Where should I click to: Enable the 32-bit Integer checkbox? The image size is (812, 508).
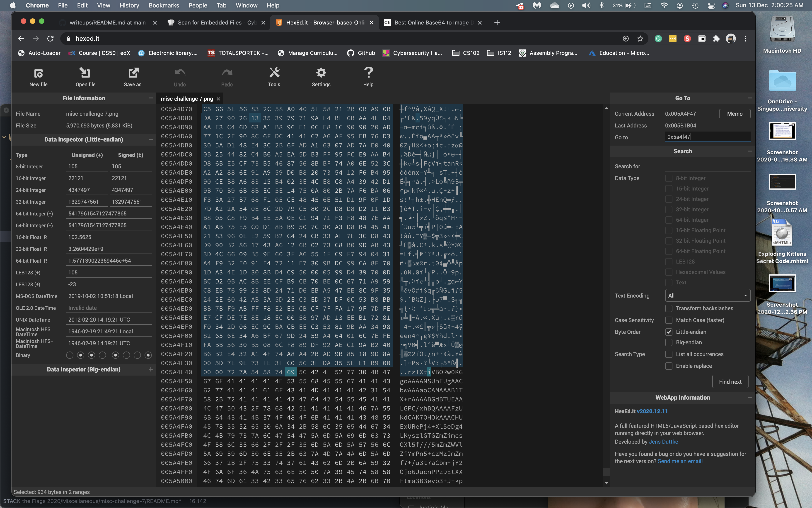click(x=669, y=209)
